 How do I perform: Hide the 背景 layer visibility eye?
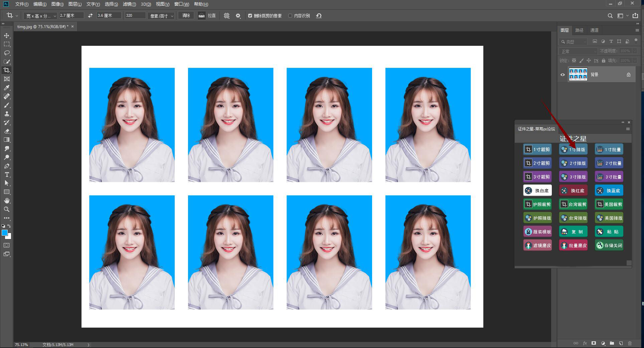[x=562, y=75]
